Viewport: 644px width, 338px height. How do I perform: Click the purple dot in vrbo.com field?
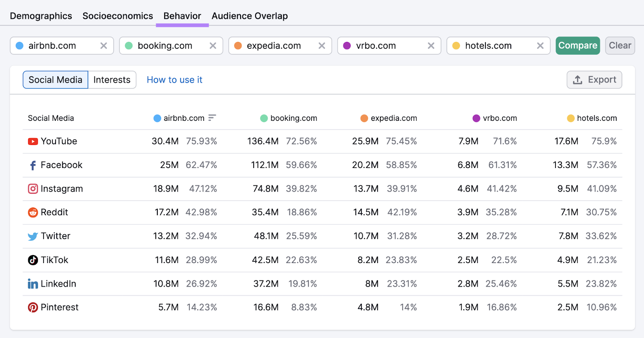click(347, 46)
